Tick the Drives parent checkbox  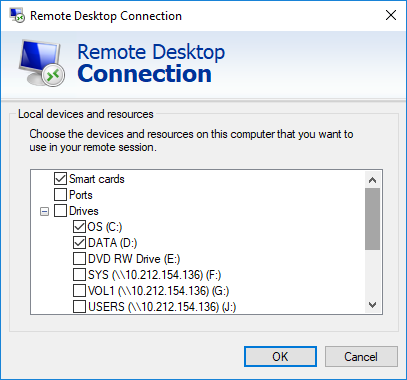60,211
